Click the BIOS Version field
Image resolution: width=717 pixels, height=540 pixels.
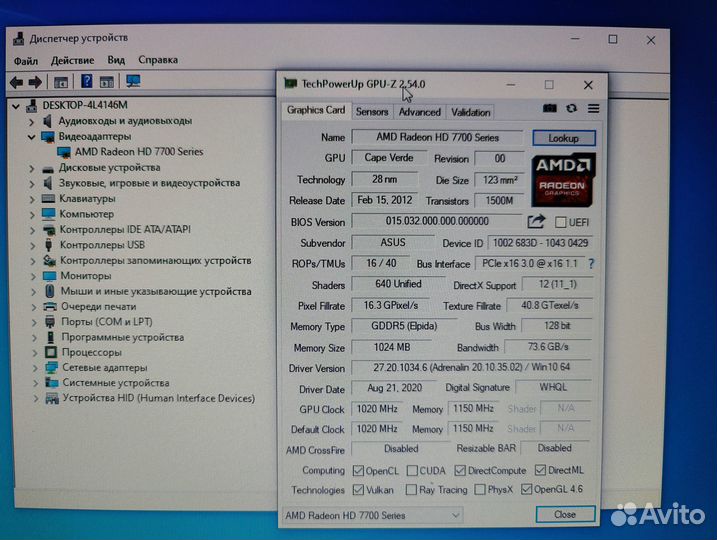(437, 221)
